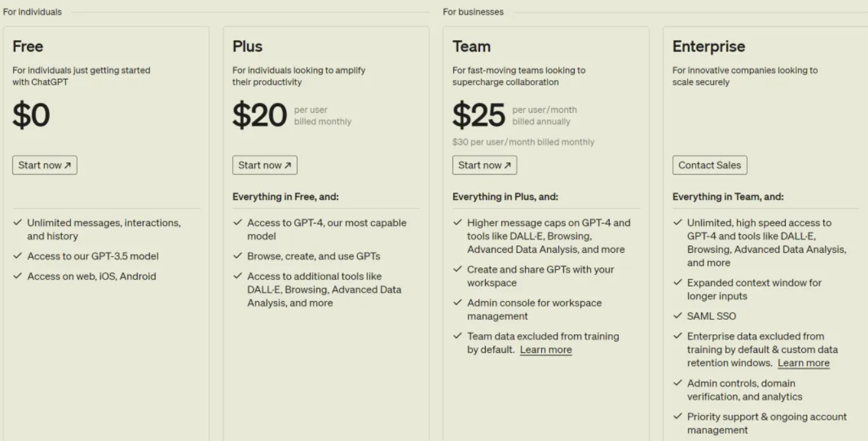Click Start now under the Free plan

44,165
